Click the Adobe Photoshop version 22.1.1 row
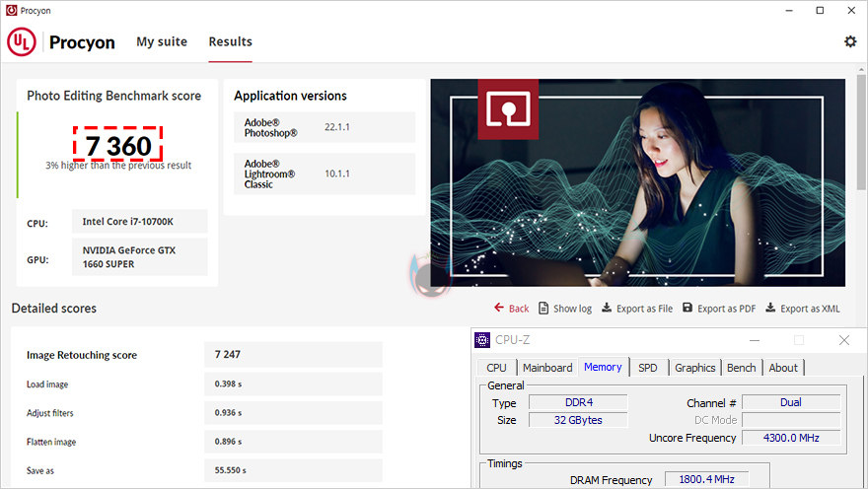868x489 pixels. click(x=325, y=127)
